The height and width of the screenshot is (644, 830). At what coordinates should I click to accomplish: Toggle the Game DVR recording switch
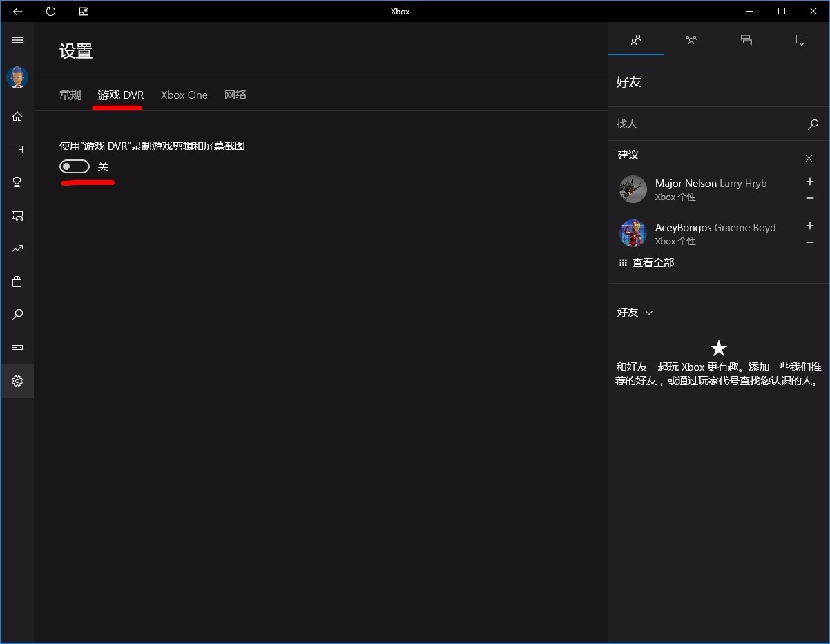(75, 166)
